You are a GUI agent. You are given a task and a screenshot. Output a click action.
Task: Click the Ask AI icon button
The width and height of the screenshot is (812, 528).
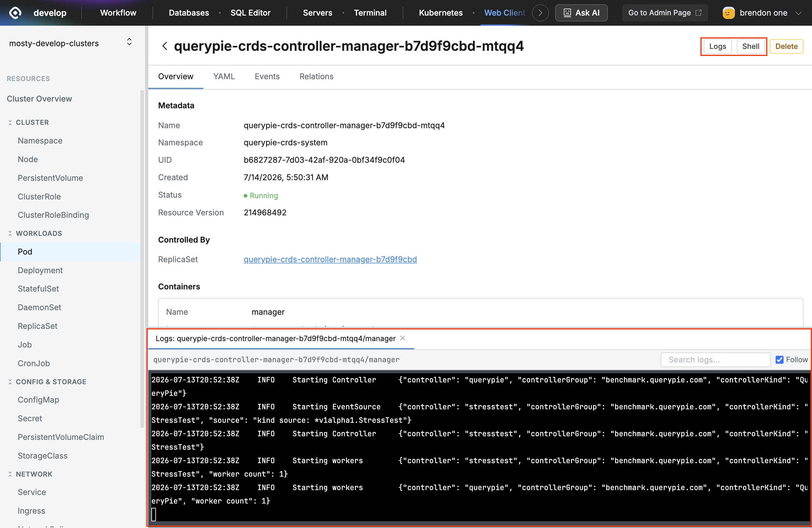coord(581,13)
